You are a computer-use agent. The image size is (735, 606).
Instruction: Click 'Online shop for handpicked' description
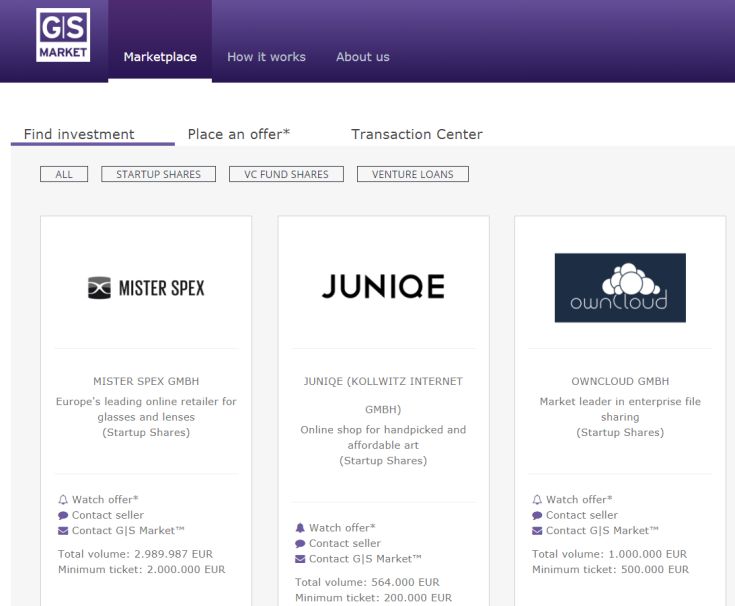[x=383, y=437]
